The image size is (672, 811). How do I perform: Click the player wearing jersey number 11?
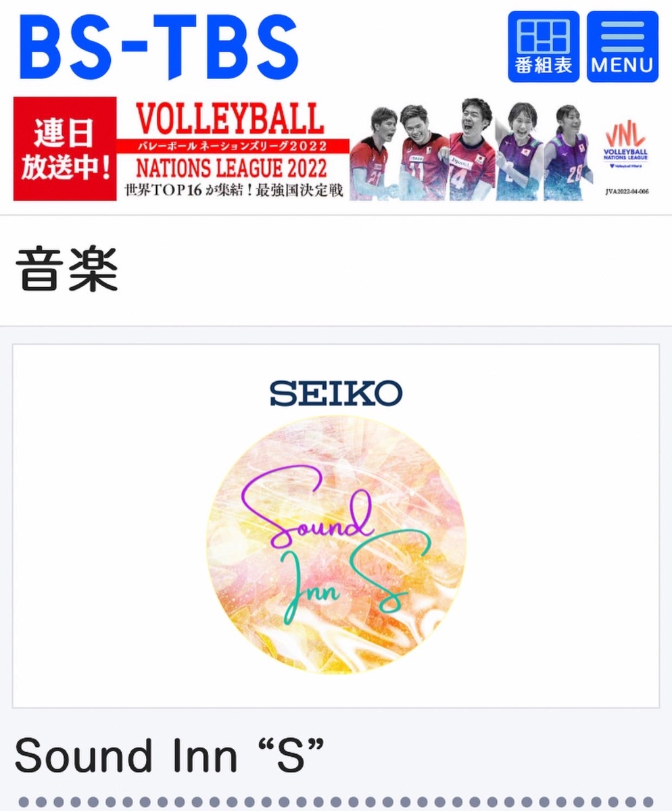(x=423, y=152)
